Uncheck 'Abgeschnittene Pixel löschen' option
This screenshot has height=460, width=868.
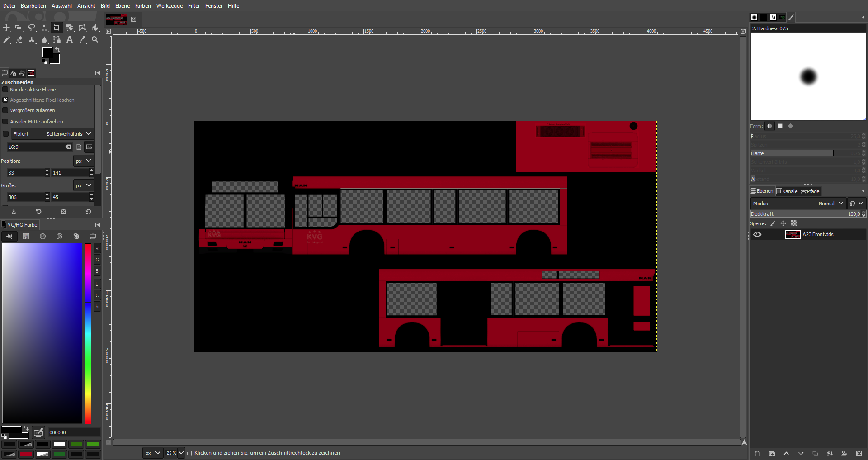(x=5, y=100)
